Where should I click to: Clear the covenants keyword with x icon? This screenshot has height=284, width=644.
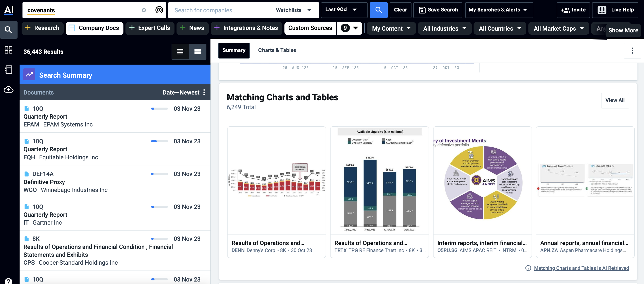[x=144, y=10]
